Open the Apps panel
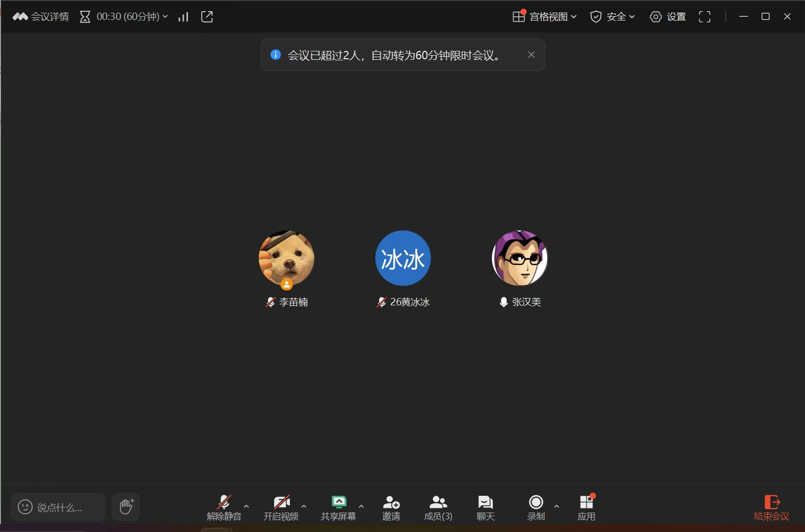805x532 pixels. [586, 507]
